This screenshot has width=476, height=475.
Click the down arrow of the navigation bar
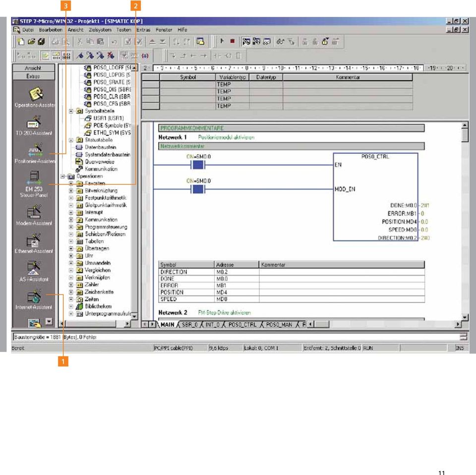(49, 321)
